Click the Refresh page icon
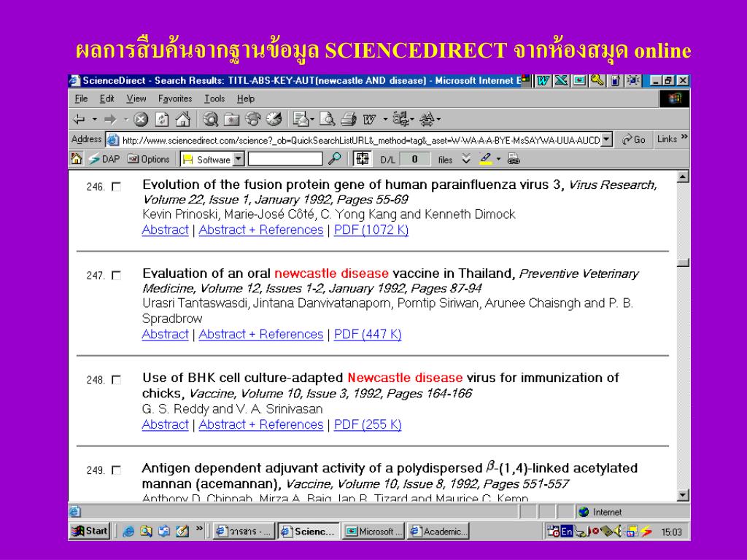 [162, 120]
